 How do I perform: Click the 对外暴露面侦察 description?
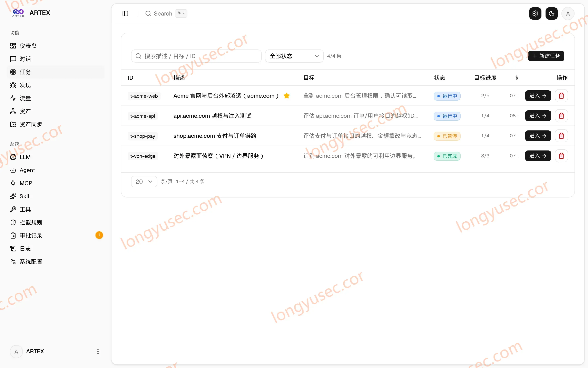(x=218, y=156)
